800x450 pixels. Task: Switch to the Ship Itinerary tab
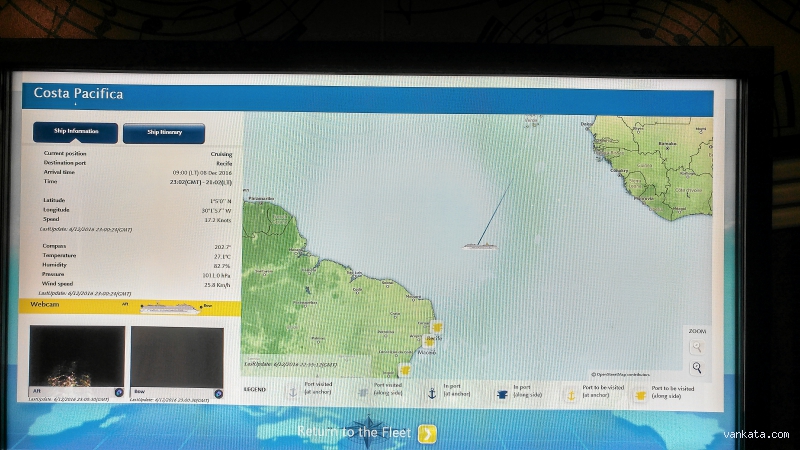click(x=164, y=132)
